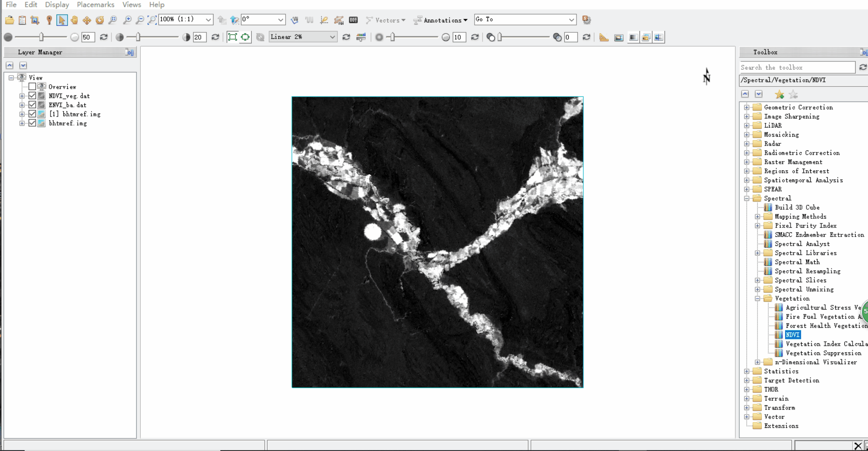Screen dimensions: 868x451
Task: Toggle the Portal view icon
Action: pos(618,37)
